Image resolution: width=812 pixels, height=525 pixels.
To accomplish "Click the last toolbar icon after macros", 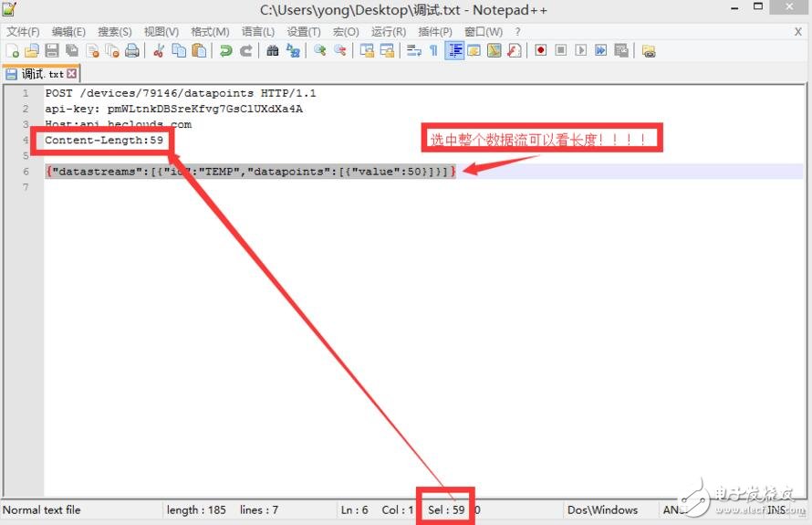I will [x=649, y=51].
